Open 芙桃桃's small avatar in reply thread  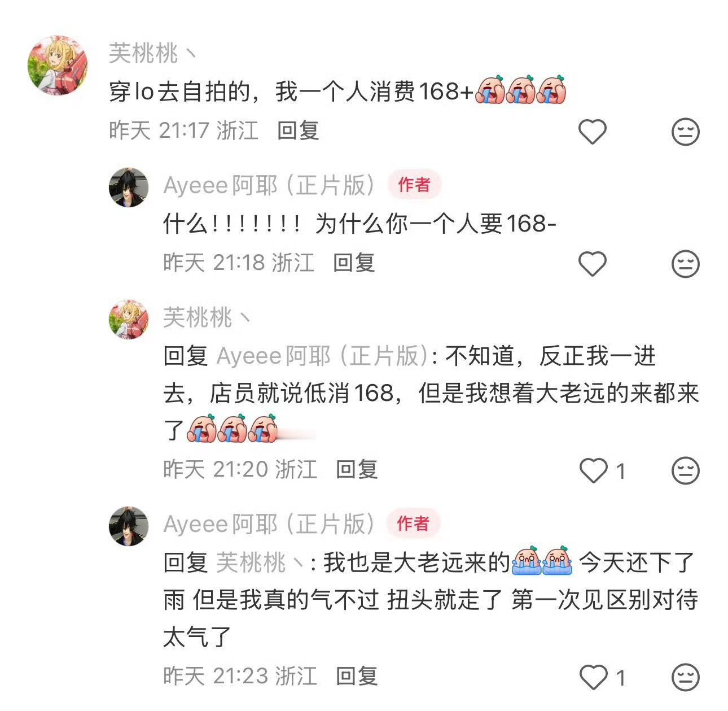[129, 320]
